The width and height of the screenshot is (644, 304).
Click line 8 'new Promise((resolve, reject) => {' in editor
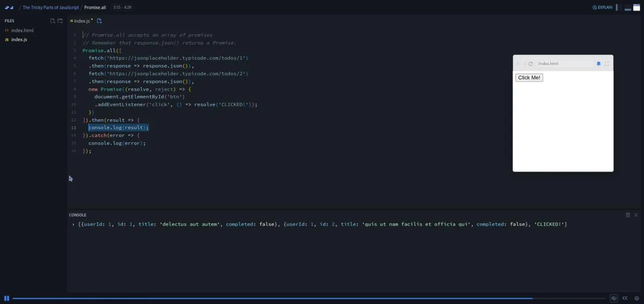[x=140, y=89]
